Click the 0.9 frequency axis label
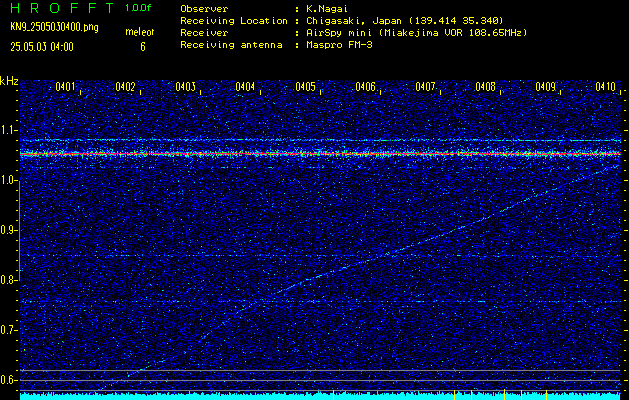629x400 pixels. (9, 230)
